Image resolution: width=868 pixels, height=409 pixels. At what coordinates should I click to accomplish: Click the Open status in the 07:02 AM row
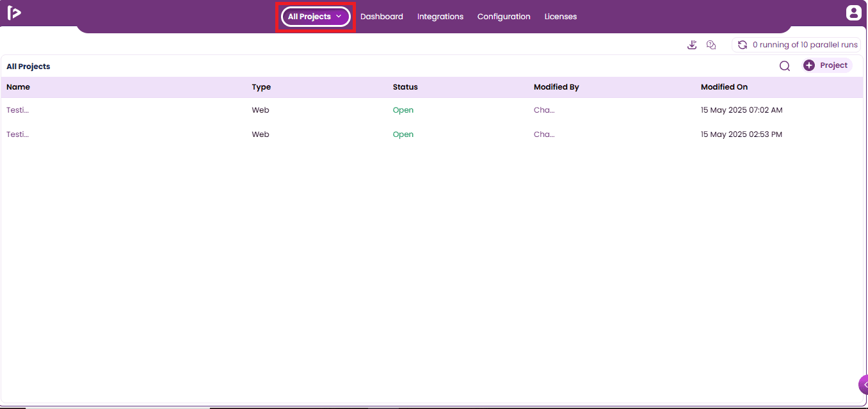[x=403, y=110]
